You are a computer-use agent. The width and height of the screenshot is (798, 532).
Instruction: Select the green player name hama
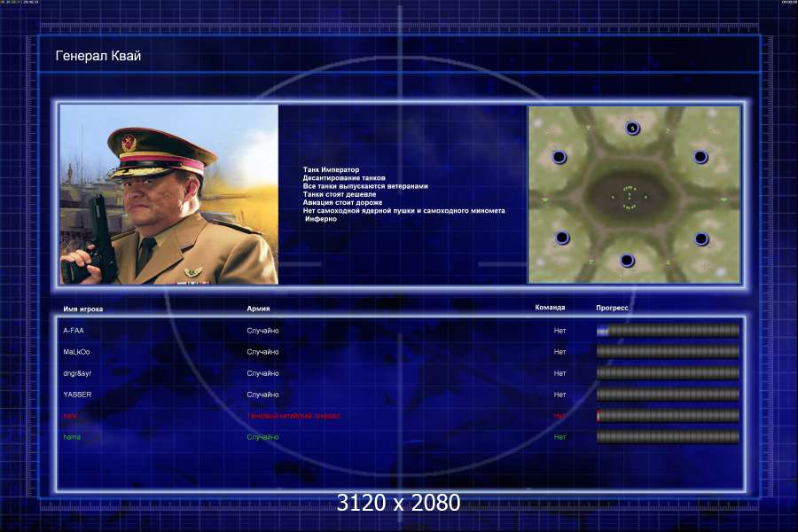[72, 437]
